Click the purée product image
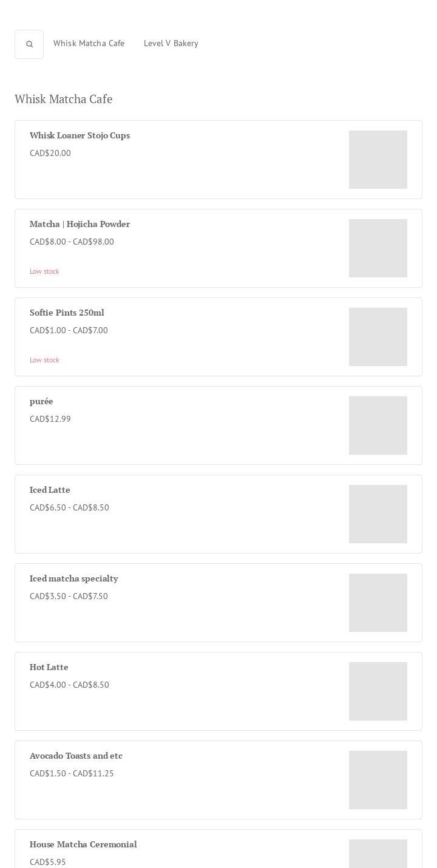 pos(378,426)
